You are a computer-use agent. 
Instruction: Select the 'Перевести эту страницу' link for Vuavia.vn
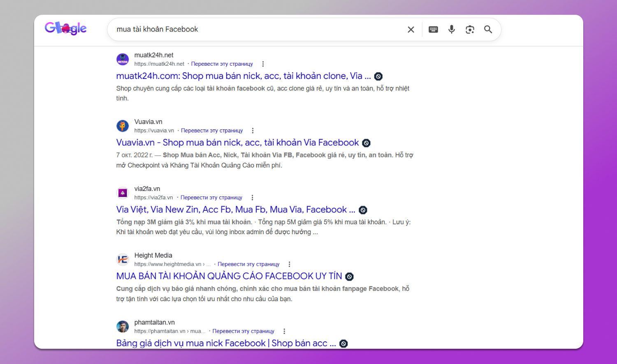click(x=211, y=130)
